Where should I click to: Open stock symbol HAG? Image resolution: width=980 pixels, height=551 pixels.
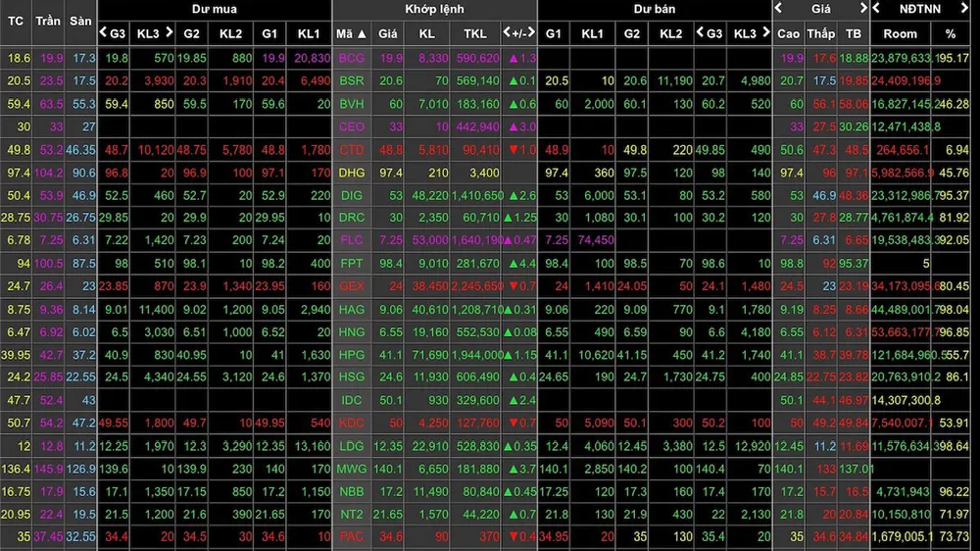[351, 309]
